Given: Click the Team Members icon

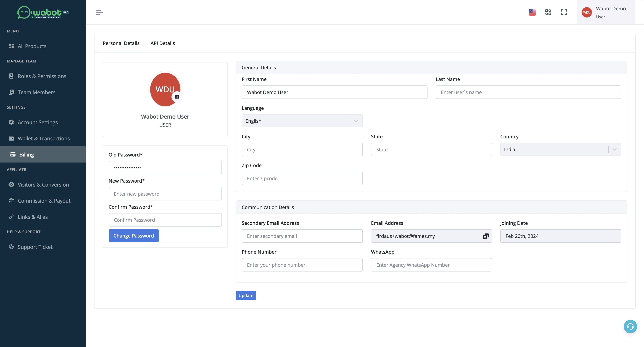Looking at the screenshot, I should point(11,92).
